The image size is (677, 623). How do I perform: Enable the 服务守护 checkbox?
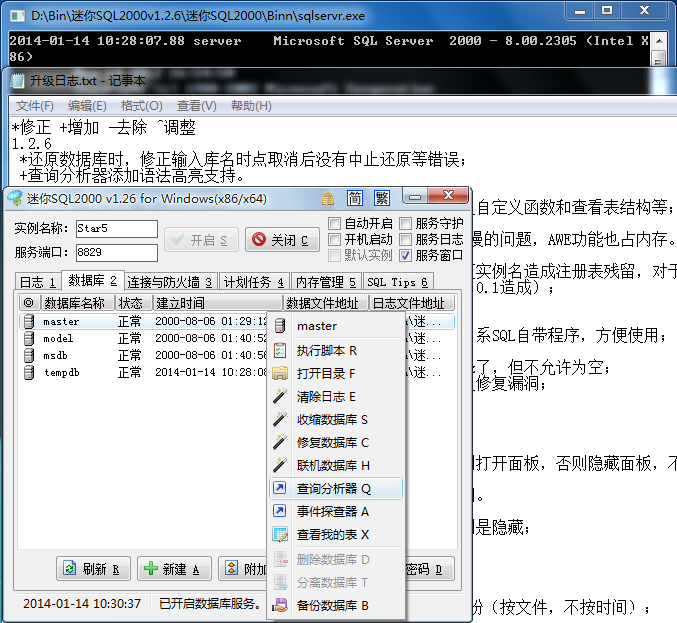[x=405, y=223]
